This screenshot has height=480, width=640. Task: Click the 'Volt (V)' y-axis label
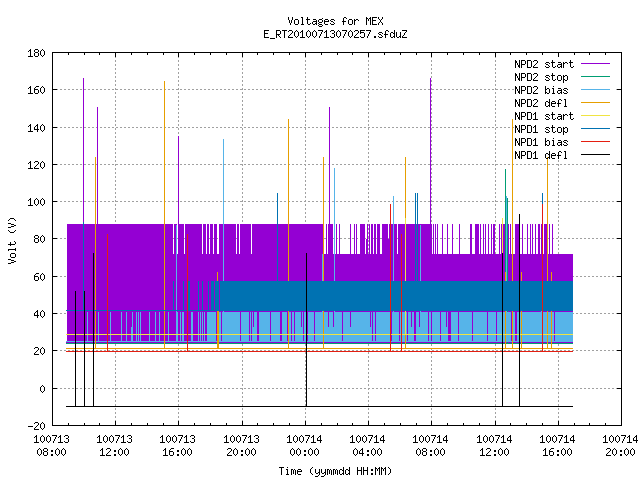13,240
